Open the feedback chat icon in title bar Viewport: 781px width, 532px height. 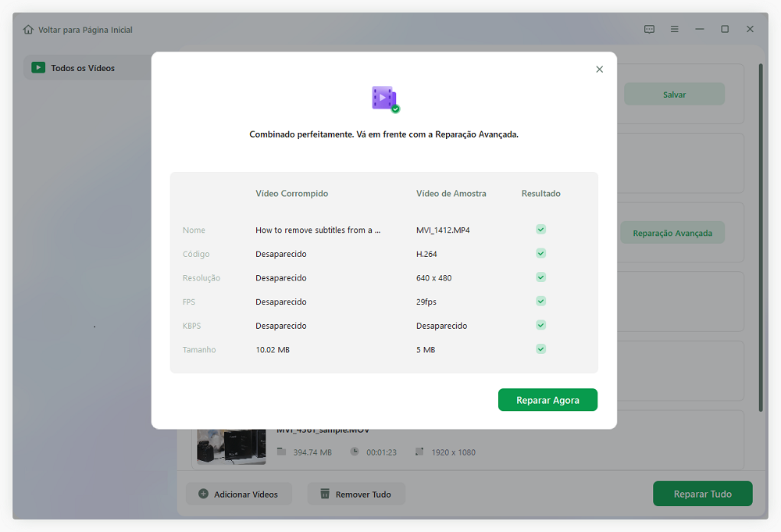(x=649, y=30)
